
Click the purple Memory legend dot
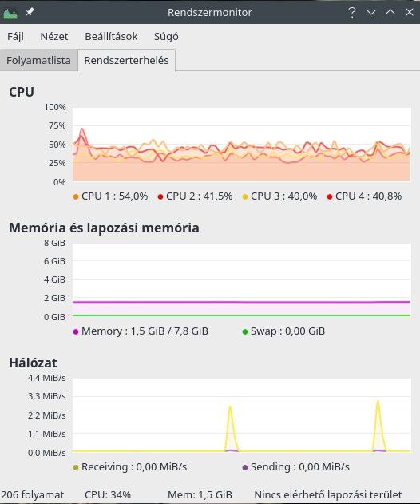tap(76, 331)
